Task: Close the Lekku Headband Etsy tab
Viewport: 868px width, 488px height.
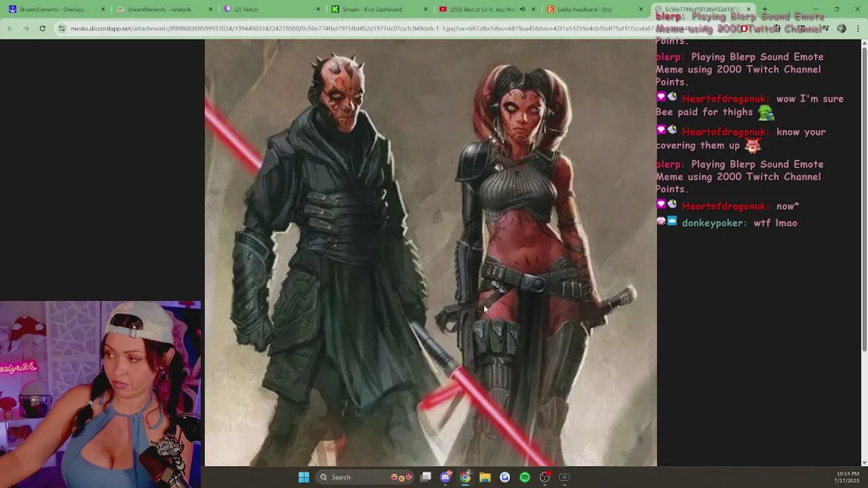Action: click(x=641, y=9)
